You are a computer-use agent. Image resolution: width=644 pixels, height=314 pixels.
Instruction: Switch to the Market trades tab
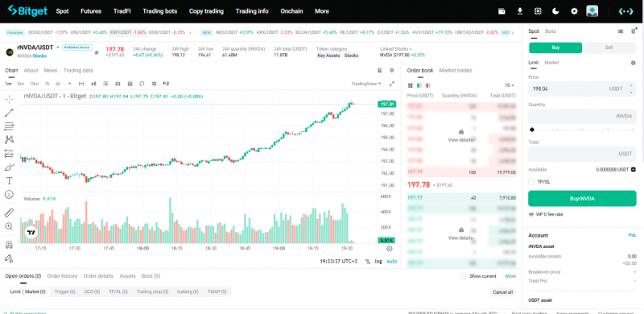pos(456,70)
